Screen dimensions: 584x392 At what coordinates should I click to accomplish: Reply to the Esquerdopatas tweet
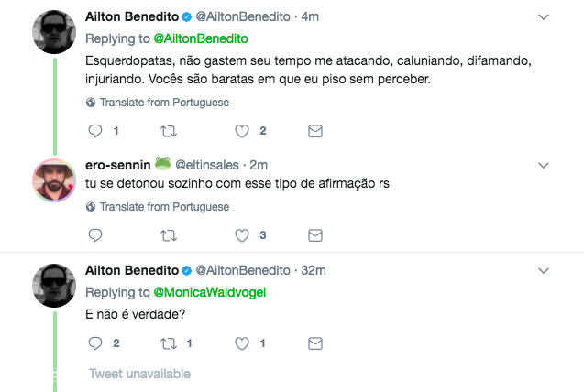(x=95, y=131)
